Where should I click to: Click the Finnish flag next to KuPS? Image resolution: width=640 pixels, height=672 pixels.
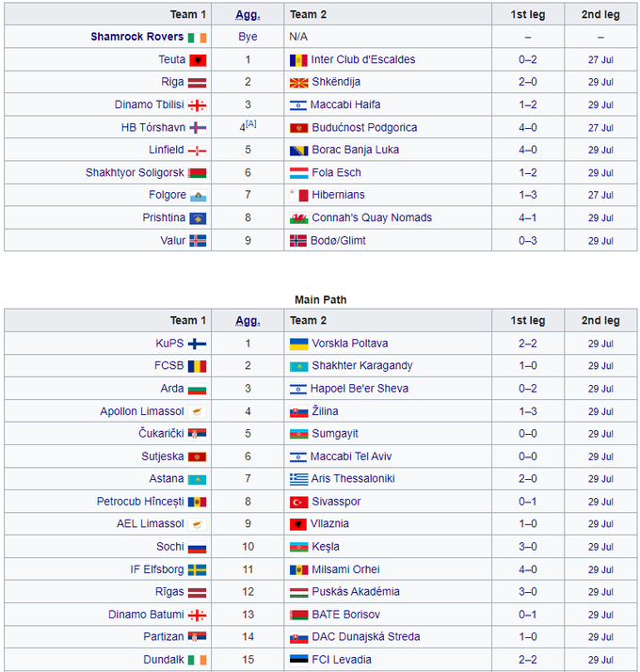[197, 344]
